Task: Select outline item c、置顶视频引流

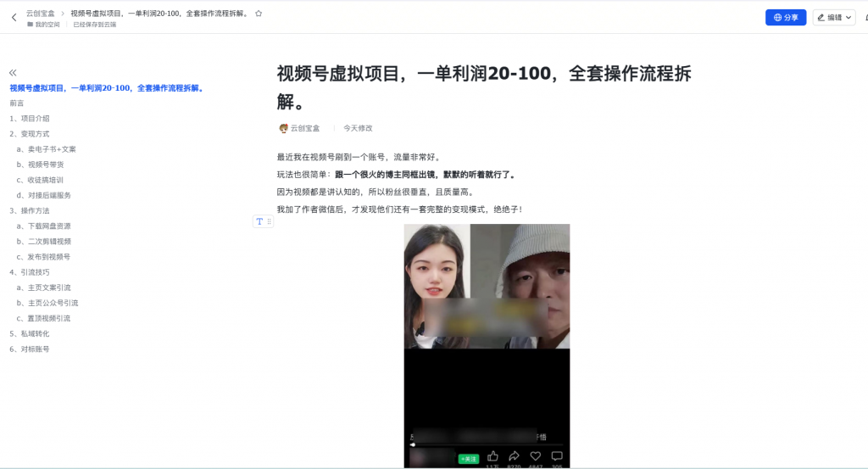Action: 43,318
